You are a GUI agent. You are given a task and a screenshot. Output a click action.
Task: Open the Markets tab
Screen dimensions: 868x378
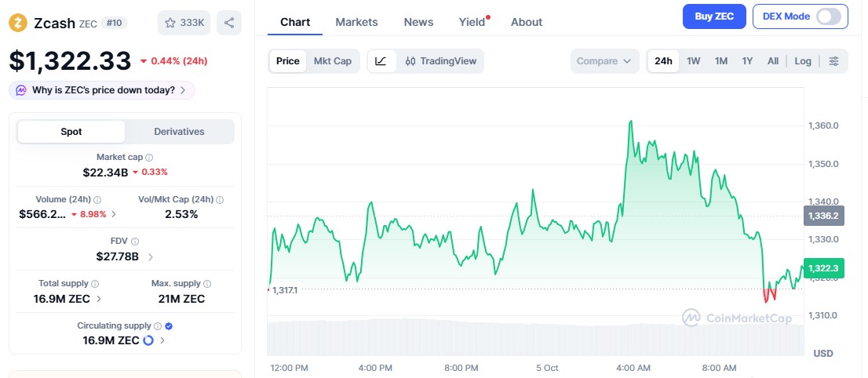[x=356, y=22]
